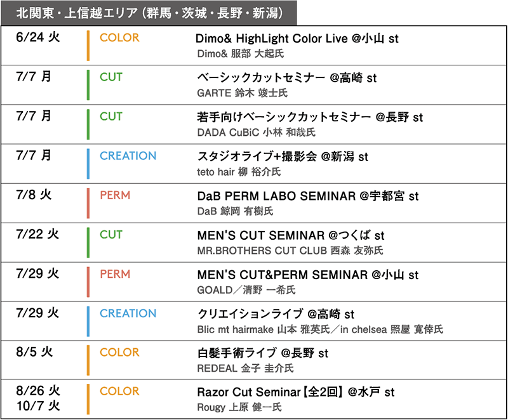This screenshot has width=508, height=420.
Task: Click the orange color bar on 8/5 row
Action: tap(88, 360)
